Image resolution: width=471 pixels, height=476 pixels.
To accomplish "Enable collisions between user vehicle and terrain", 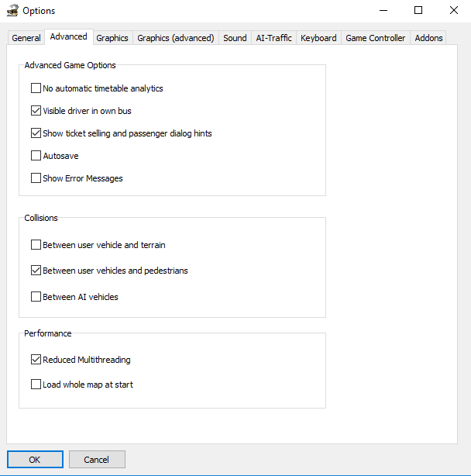I will click(36, 245).
